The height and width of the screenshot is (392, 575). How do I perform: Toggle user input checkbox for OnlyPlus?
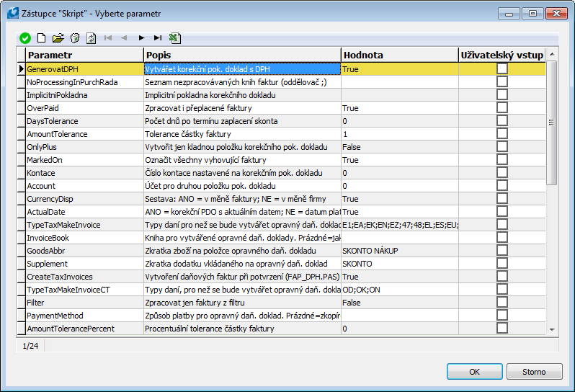pyautogui.click(x=502, y=146)
